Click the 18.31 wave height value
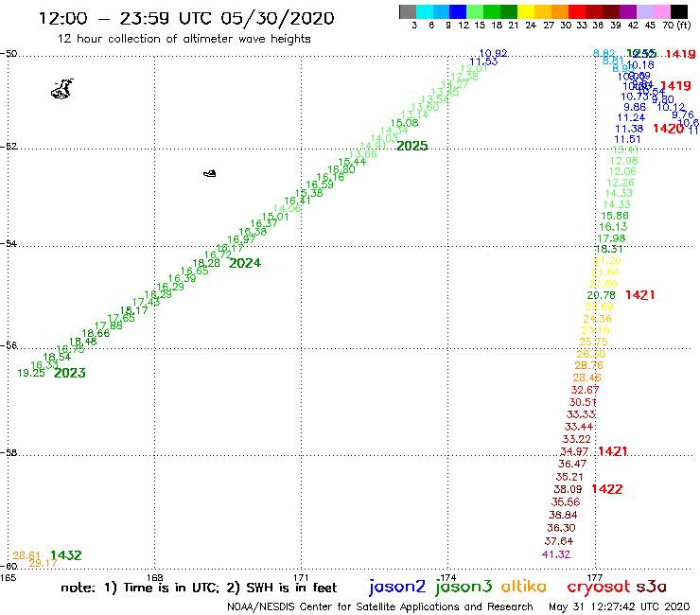This screenshot has width=700, height=615. (x=609, y=249)
